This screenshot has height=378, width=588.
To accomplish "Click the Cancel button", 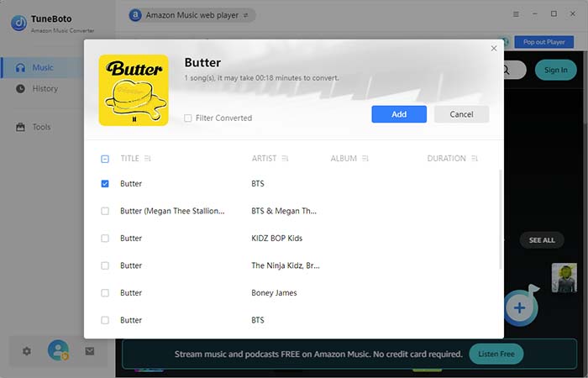I will click(x=461, y=114).
